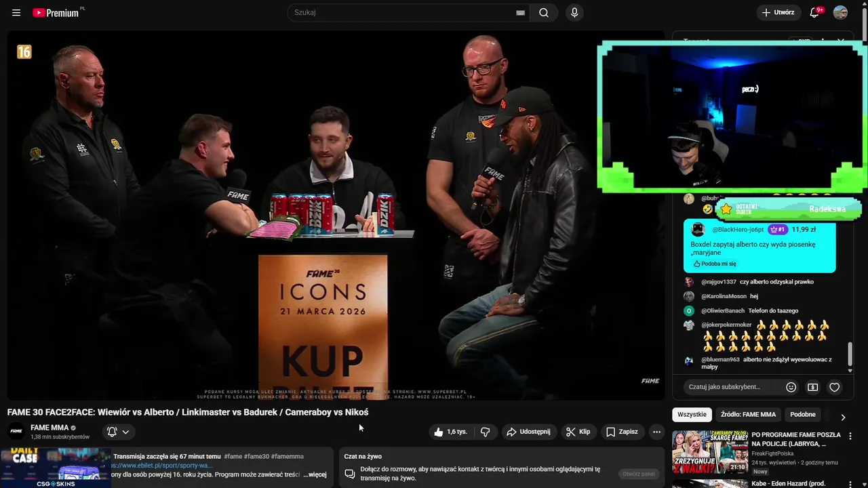868x488 pixels.
Task: Open FAME MMA channel avatar
Action: pyautogui.click(x=16, y=431)
